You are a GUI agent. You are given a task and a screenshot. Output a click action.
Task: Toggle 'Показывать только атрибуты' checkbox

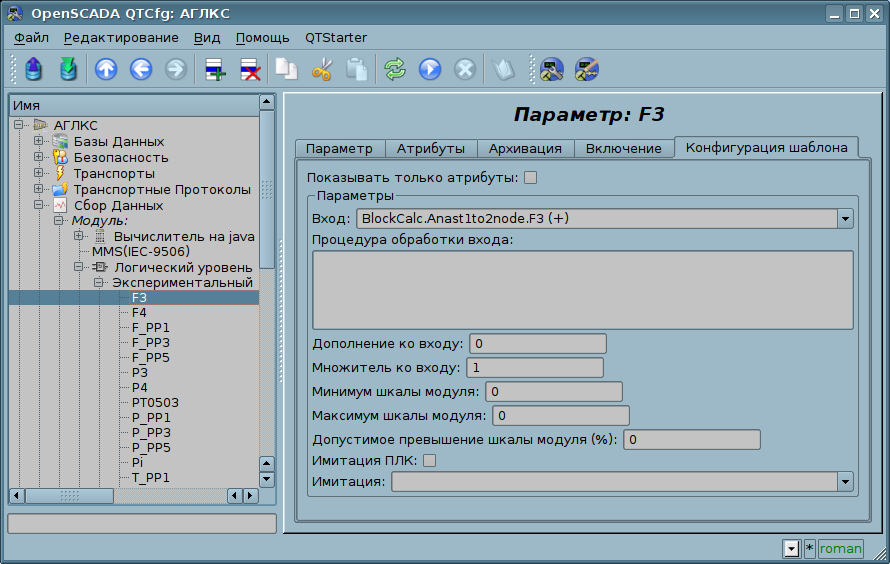531,178
